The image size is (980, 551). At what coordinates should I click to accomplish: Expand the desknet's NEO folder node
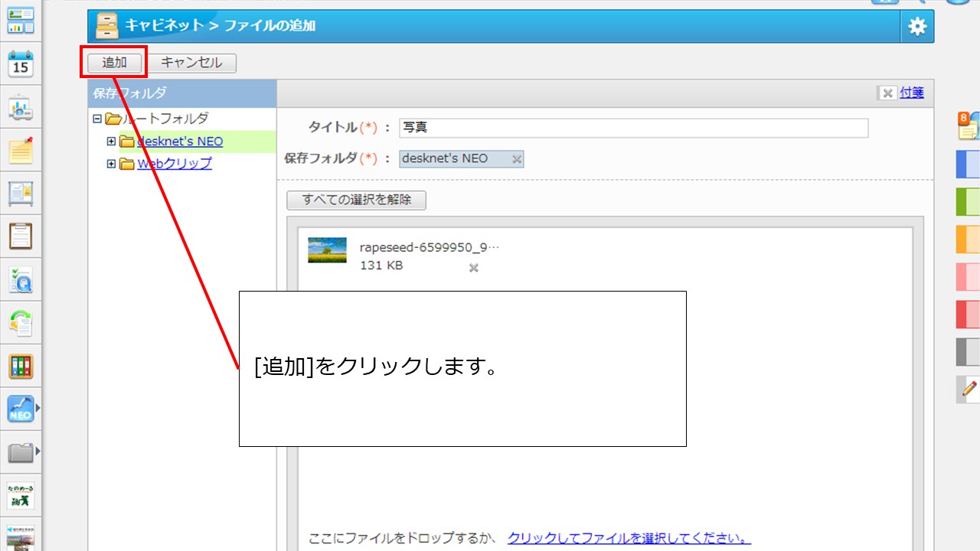pyautogui.click(x=111, y=142)
